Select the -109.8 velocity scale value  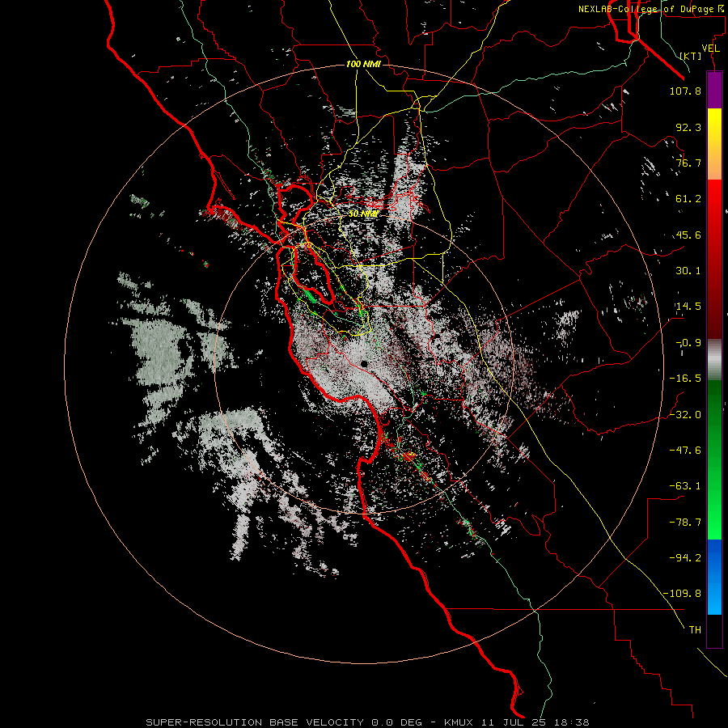682,594
